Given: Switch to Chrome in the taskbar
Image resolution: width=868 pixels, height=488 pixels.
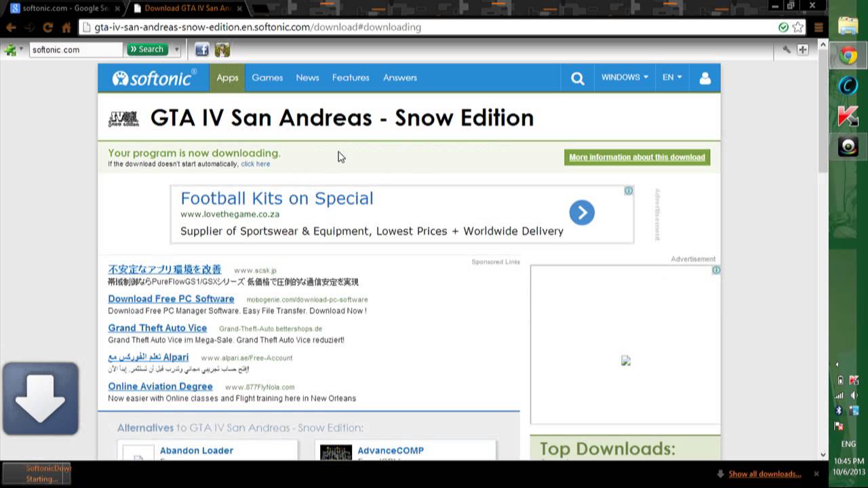Looking at the screenshot, I should (x=848, y=56).
